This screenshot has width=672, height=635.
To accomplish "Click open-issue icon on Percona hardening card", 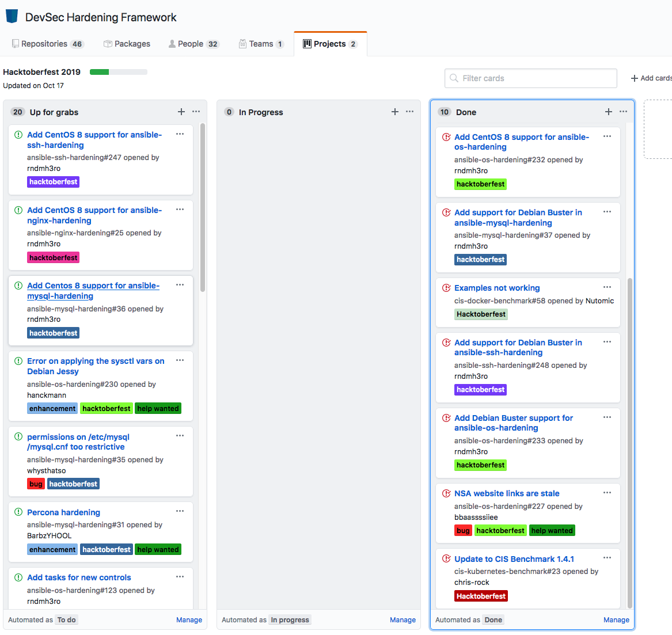I will (18, 512).
